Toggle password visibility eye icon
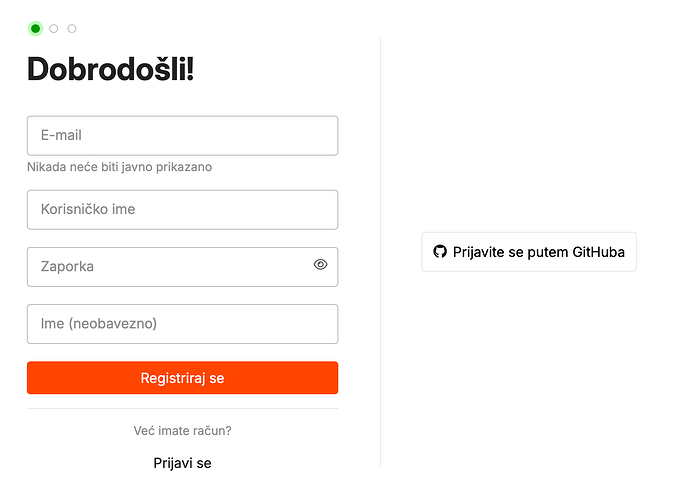This screenshot has width=681, height=500. click(x=321, y=265)
